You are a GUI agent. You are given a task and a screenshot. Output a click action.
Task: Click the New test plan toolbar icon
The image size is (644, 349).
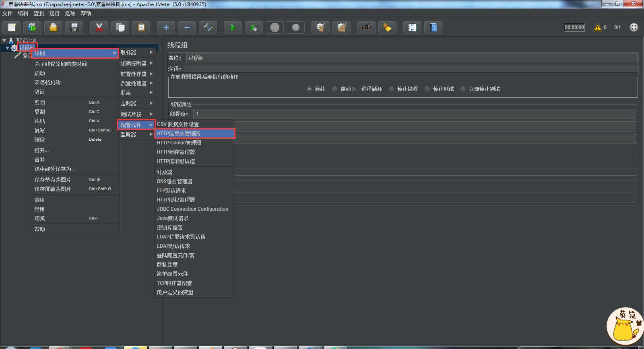pos(12,27)
